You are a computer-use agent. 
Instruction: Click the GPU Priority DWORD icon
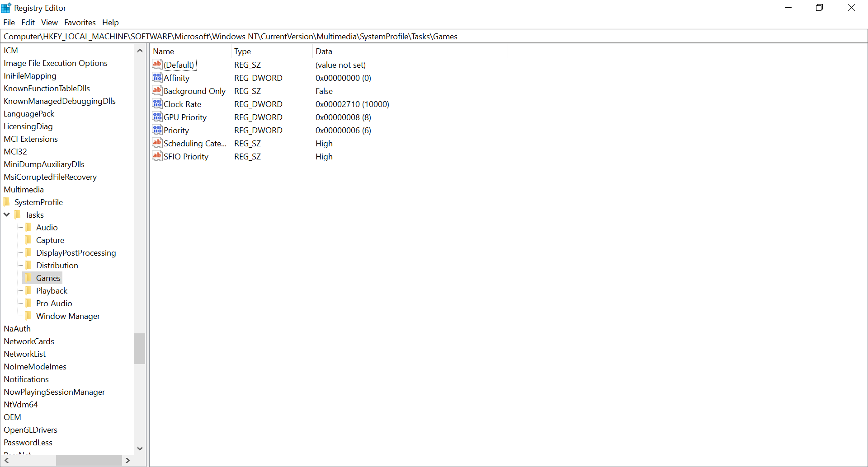tap(157, 117)
